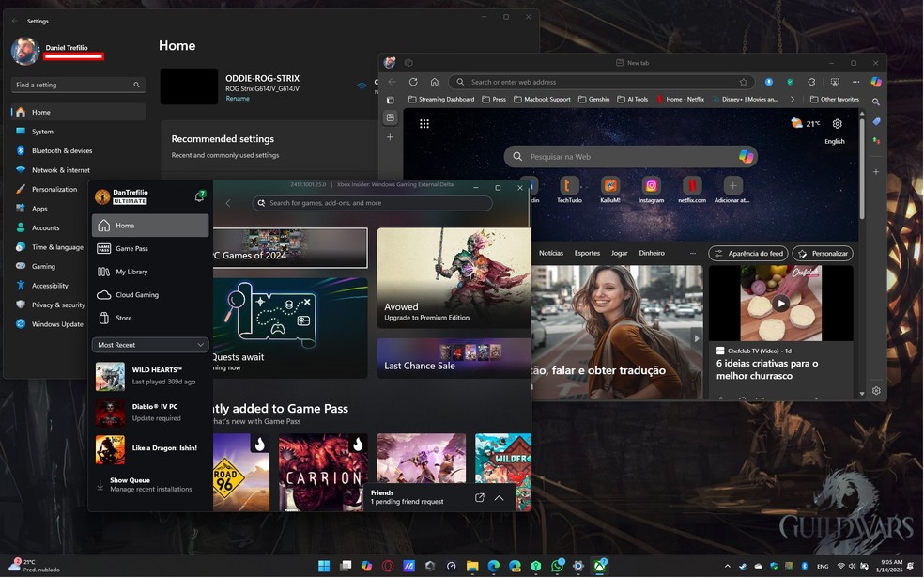Select Cloud Gaming in Xbox sidebar
This screenshot has width=924, height=578.
point(136,295)
